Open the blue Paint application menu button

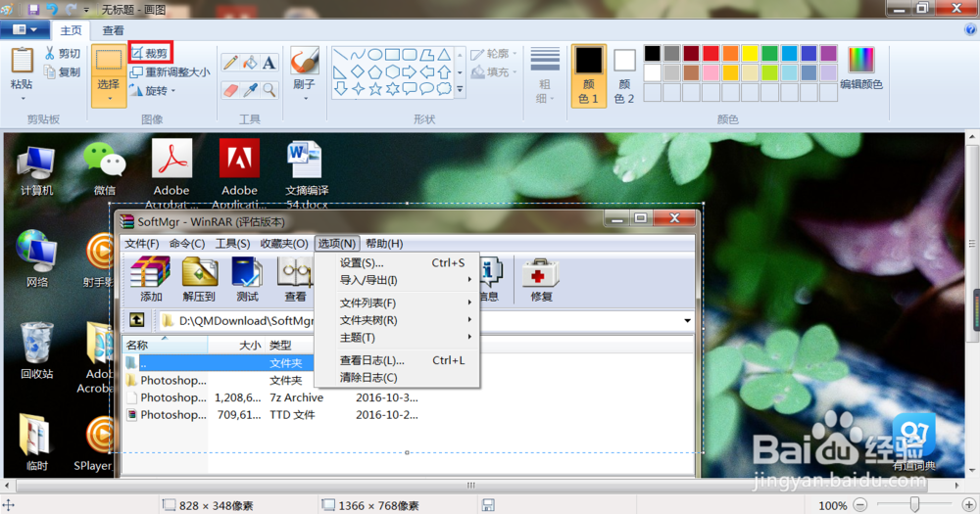click(x=24, y=29)
